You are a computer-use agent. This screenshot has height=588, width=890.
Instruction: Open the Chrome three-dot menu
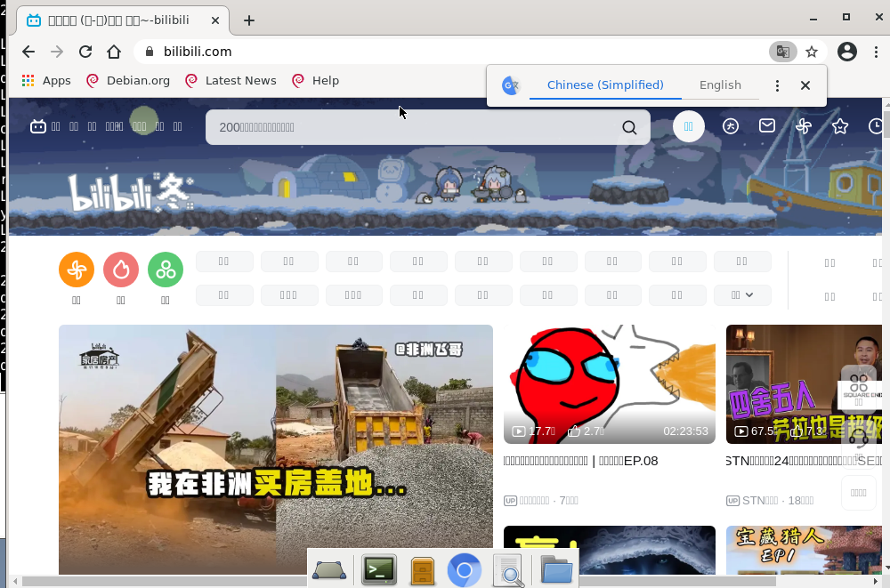[x=876, y=52]
